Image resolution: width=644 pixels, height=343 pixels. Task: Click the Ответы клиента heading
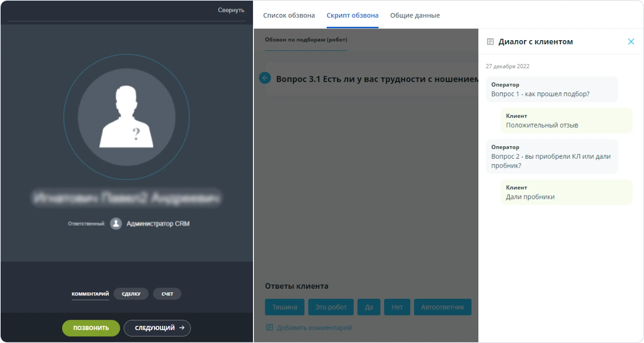point(296,286)
